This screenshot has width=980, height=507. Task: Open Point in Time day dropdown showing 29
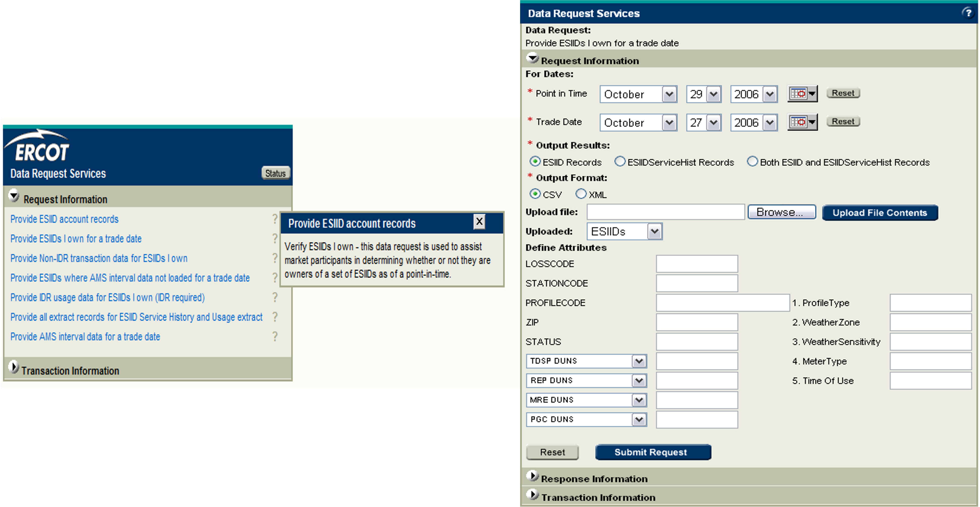pos(704,94)
